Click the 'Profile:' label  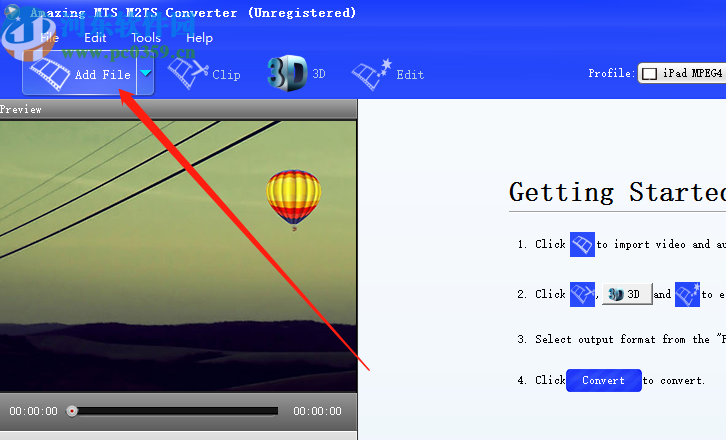pos(611,73)
